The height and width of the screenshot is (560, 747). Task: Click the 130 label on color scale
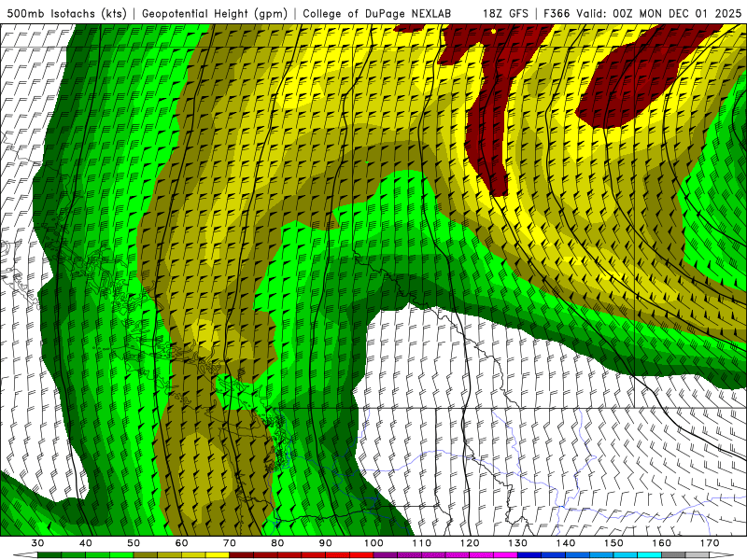click(x=517, y=543)
